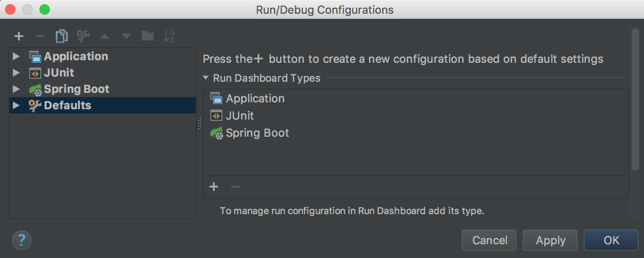Click the move down arrow icon
Viewport: 644px width, 258px height.
[126, 36]
